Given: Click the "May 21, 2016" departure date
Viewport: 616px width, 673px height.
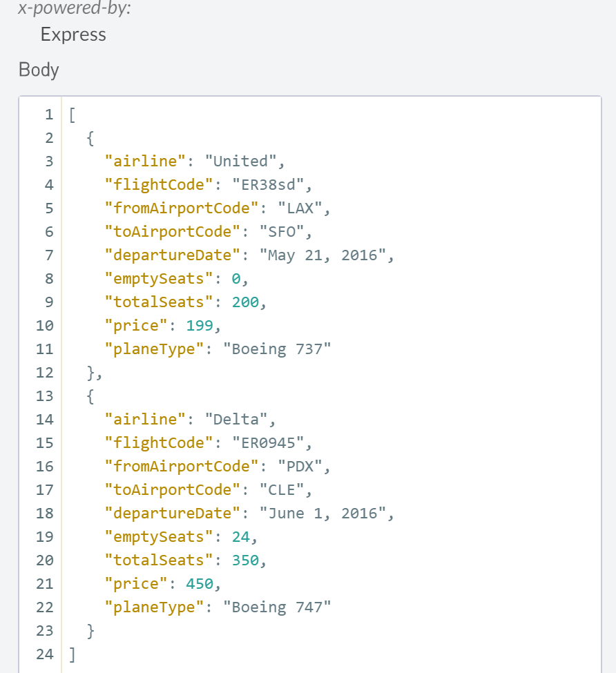Looking at the screenshot, I should 323,255.
